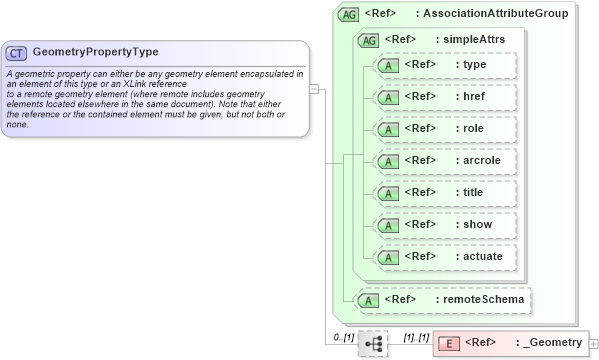Click the AG icon beside simpleAttrs
599x360 pixels.
click(369, 41)
